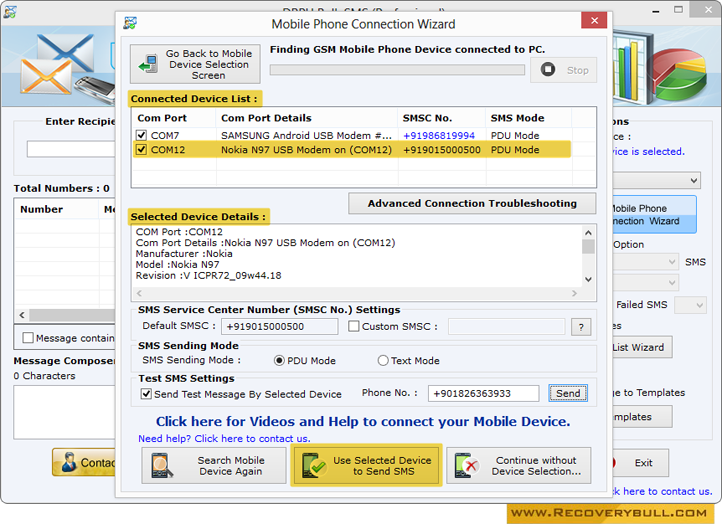Click the green check phone icon on Use Selected Device
Image resolution: width=722 pixels, height=524 pixels.
click(x=314, y=466)
